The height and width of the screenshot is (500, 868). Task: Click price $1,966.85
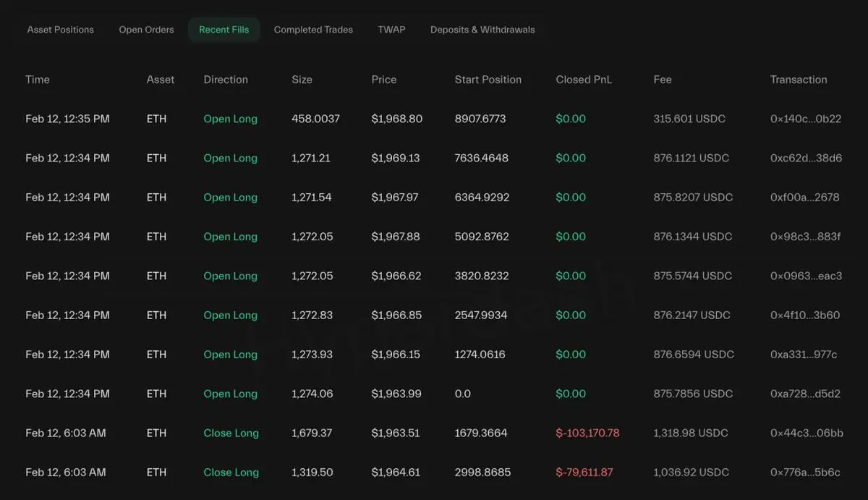click(396, 315)
